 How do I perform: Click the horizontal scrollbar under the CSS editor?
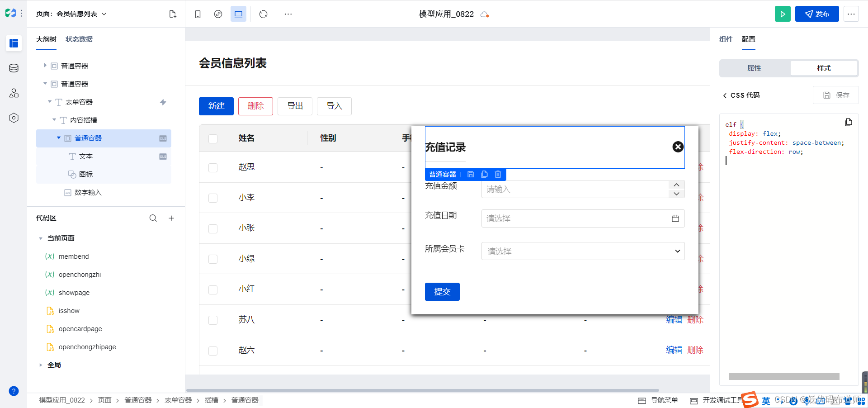784,376
